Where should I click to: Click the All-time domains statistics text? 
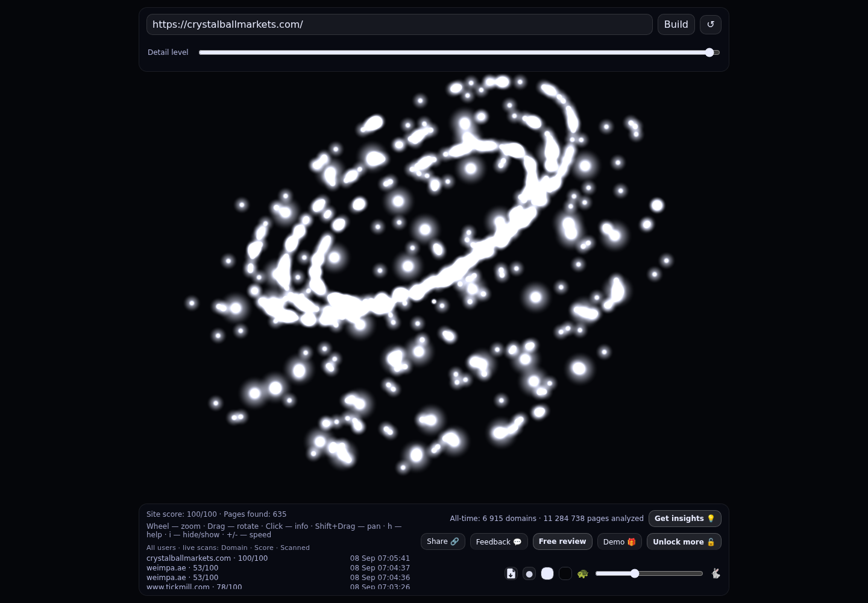tap(547, 519)
